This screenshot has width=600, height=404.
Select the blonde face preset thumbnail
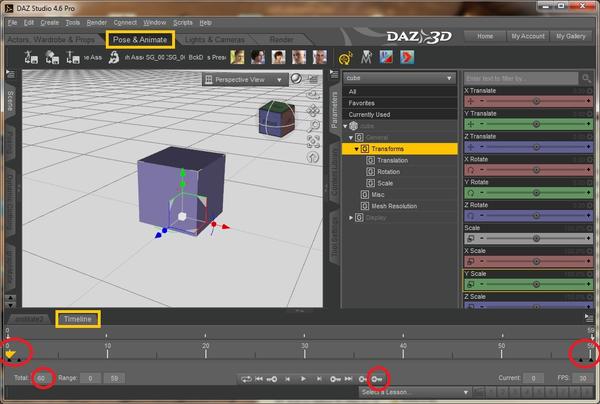(x=237, y=57)
